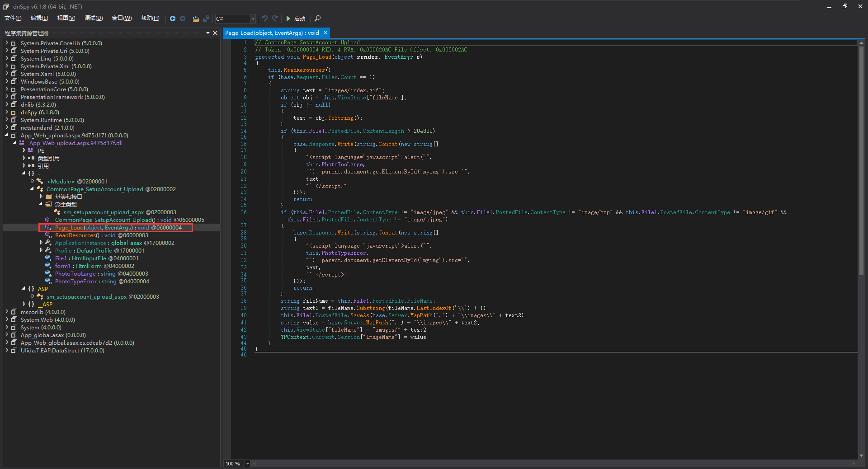Collapse the App_Web_upload.aspx.9475d17f assembly
The width and height of the screenshot is (868, 469).
point(7,135)
